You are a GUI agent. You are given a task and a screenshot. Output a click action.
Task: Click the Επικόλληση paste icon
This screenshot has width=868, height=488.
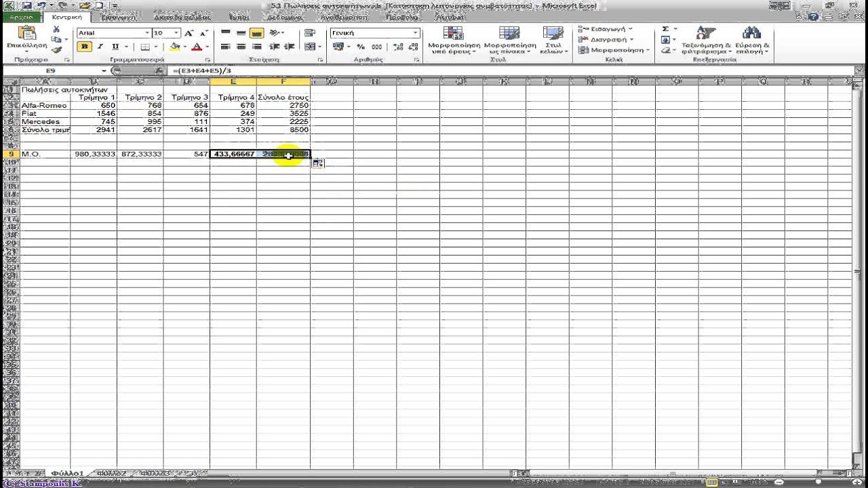coord(27,33)
